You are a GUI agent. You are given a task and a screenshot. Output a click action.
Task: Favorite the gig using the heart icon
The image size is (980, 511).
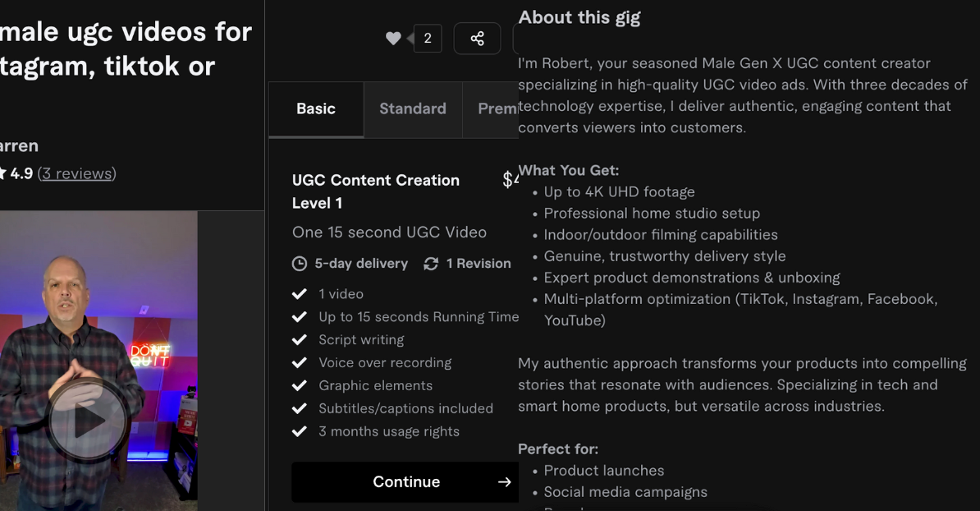(393, 38)
